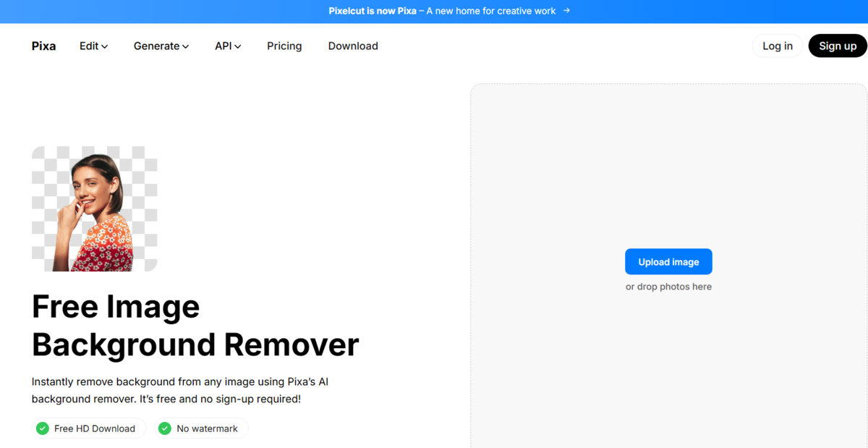The width and height of the screenshot is (868, 448).
Task: Open the 'Pixelcut is now Pixa' announcement link
Action: click(441, 11)
